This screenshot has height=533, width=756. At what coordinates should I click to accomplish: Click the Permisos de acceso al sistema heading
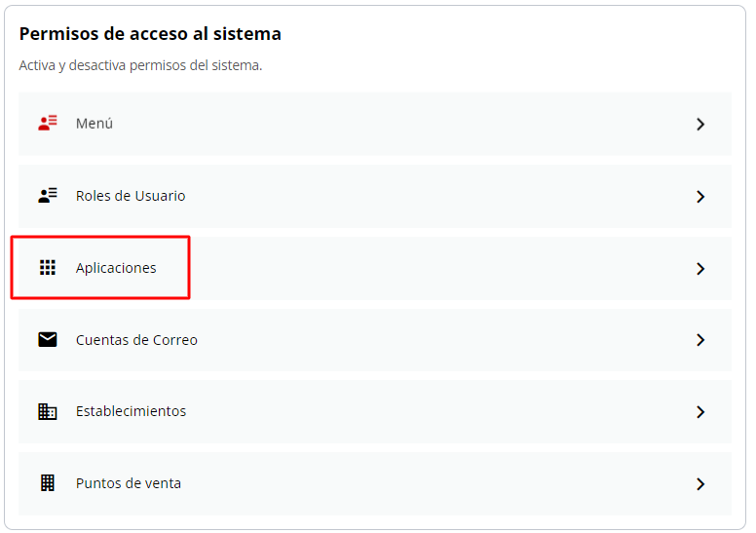tap(150, 34)
